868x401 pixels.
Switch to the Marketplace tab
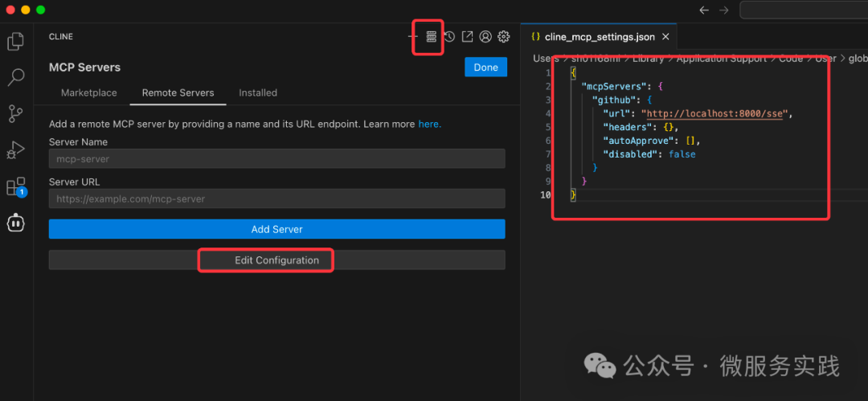tap(89, 92)
